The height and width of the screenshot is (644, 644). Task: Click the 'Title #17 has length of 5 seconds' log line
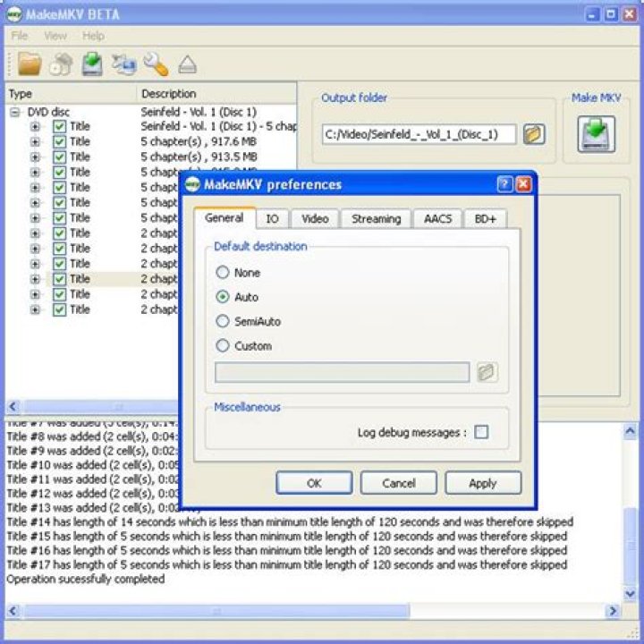(287, 564)
